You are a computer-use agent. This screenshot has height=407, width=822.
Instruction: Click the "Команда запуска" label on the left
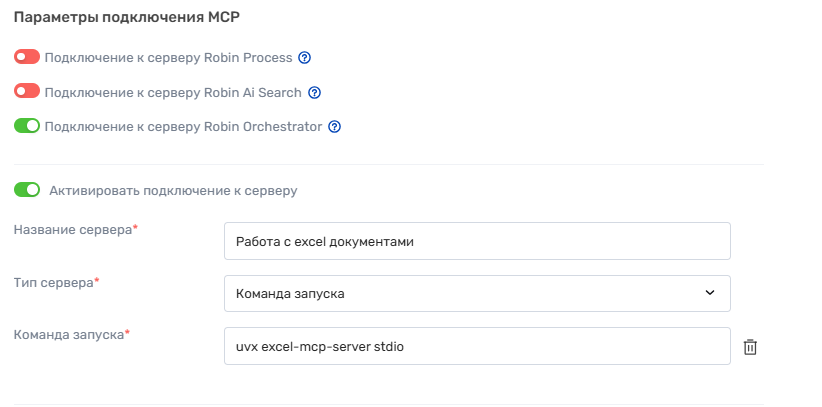pyautogui.click(x=68, y=335)
